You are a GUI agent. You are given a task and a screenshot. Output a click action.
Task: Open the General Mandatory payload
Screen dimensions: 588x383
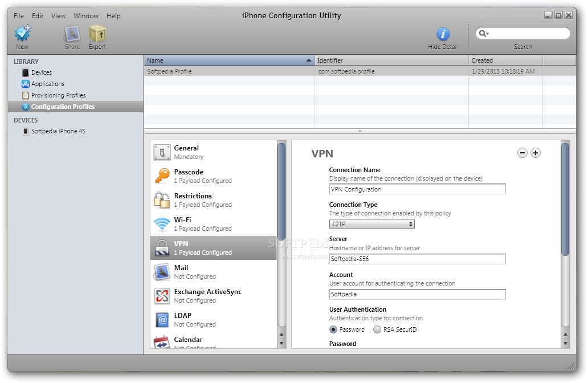pyautogui.click(x=213, y=152)
